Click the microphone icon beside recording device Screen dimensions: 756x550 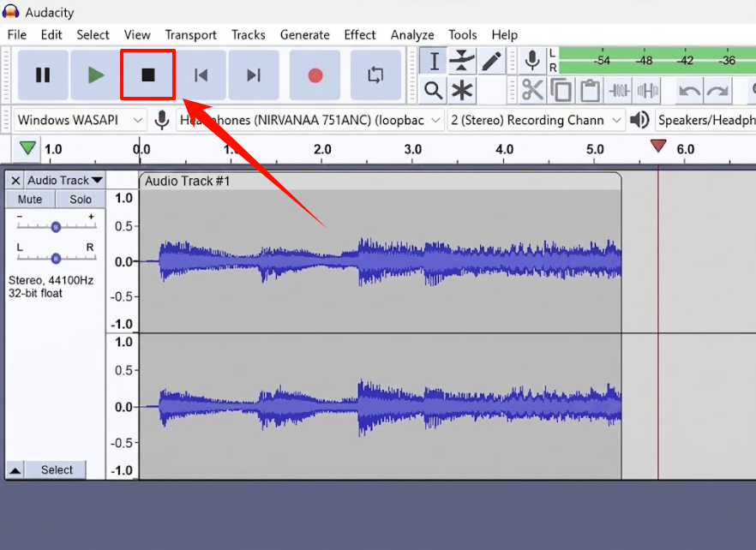pyautogui.click(x=162, y=120)
